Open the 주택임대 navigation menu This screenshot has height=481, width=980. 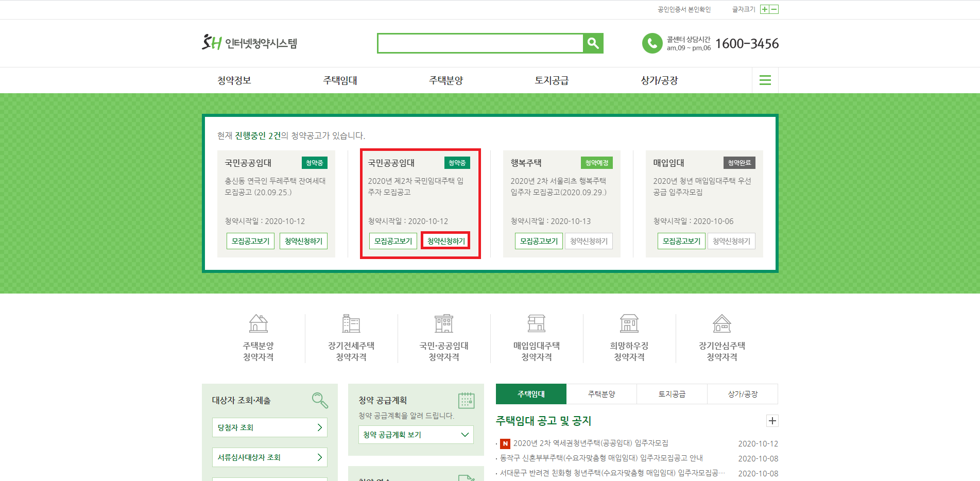[340, 80]
